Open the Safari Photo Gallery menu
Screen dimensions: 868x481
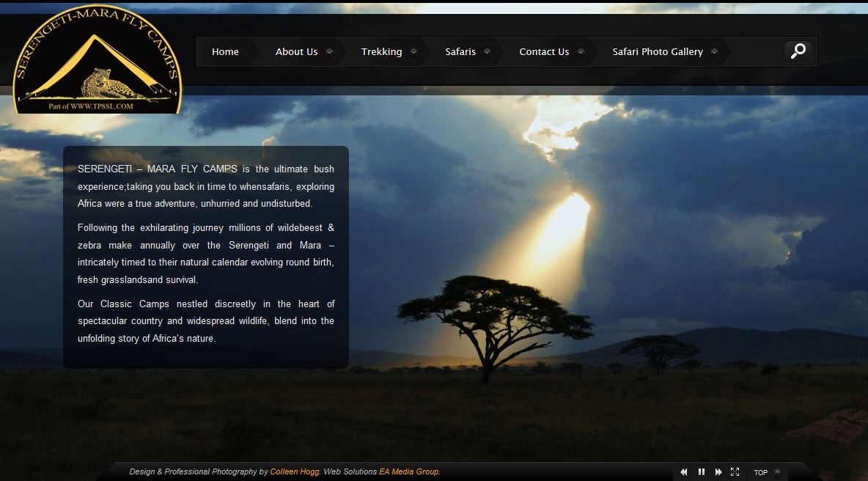click(x=658, y=51)
